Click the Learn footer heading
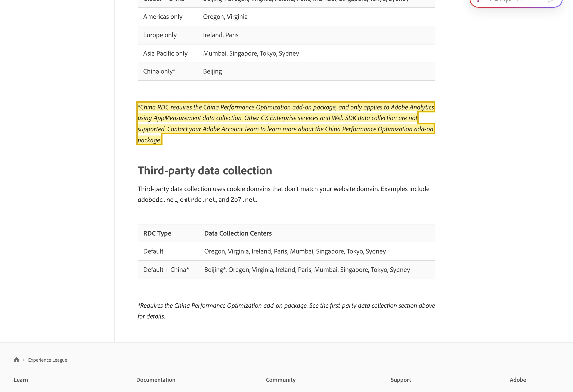The width and height of the screenshot is (573, 392). pyautogui.click(x=21, y=380)
